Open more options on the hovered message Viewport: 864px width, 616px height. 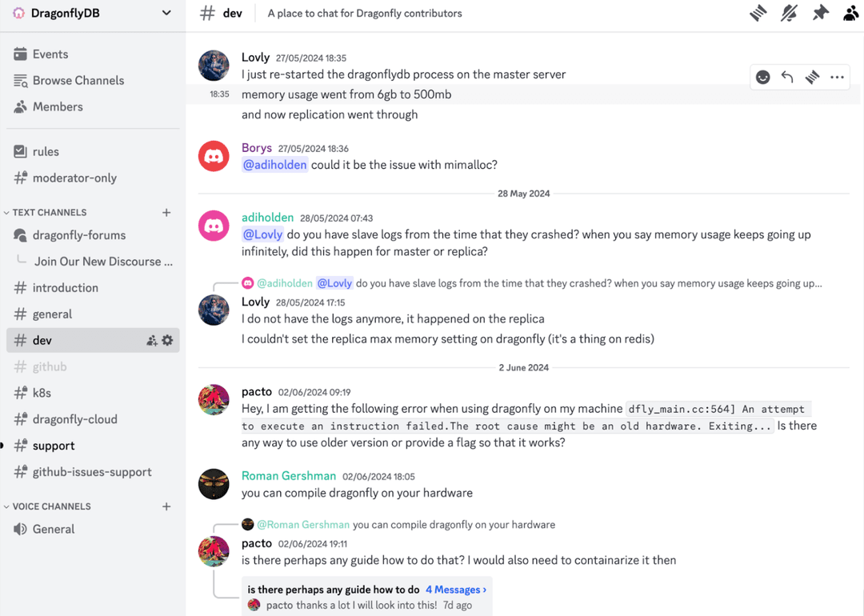(837, 77)
